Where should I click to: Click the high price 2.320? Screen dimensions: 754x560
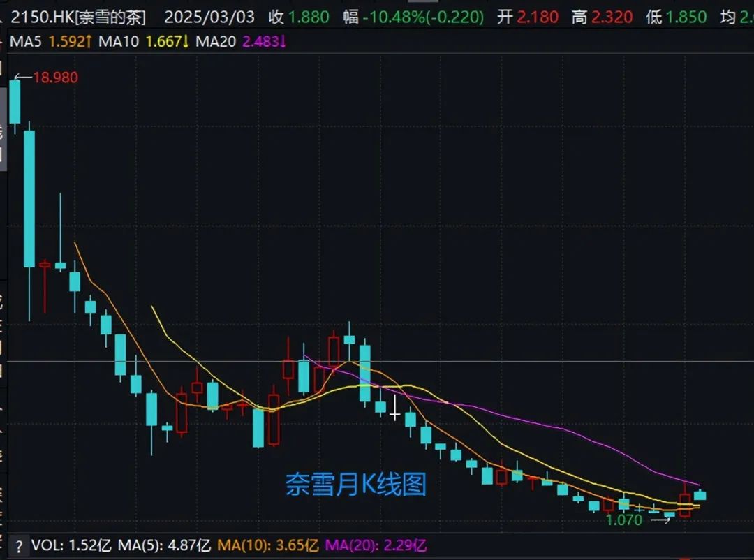pos(612,17)
